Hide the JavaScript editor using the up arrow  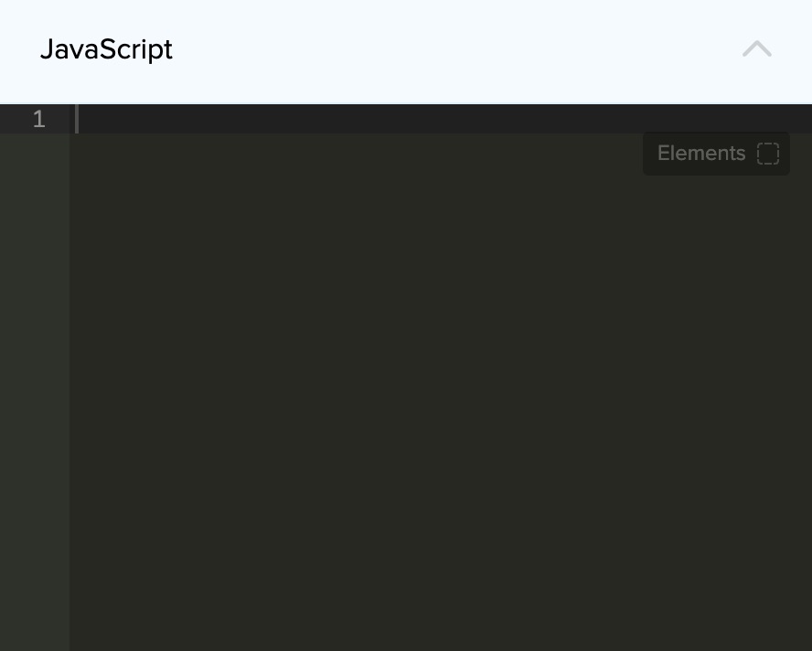pyautogui.click(x=757, y=49)
